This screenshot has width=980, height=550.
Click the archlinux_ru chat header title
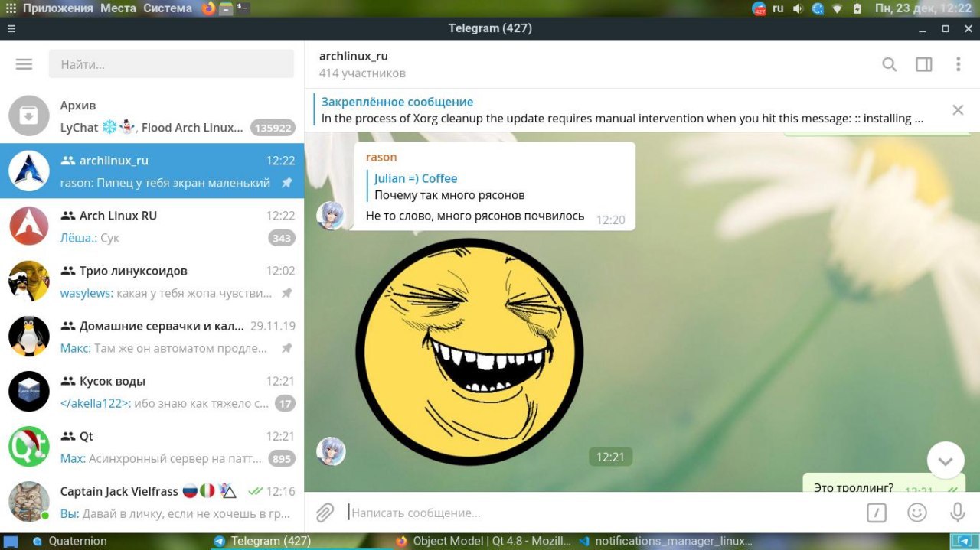click(354, 56)
